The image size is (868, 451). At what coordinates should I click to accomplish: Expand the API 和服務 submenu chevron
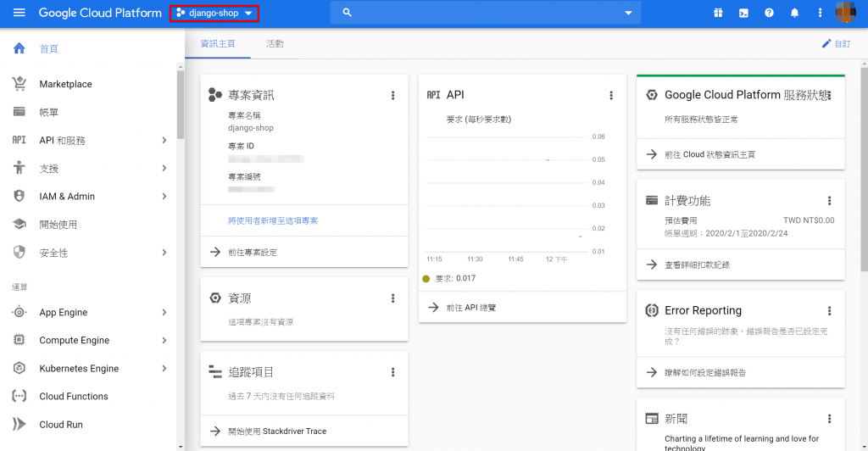coord(164,141)
